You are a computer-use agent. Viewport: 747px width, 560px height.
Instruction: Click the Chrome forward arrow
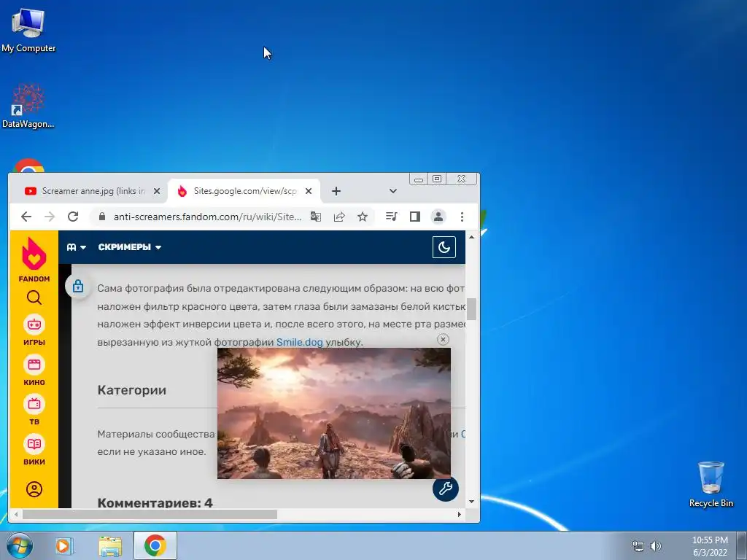click(x=50, y=217)
